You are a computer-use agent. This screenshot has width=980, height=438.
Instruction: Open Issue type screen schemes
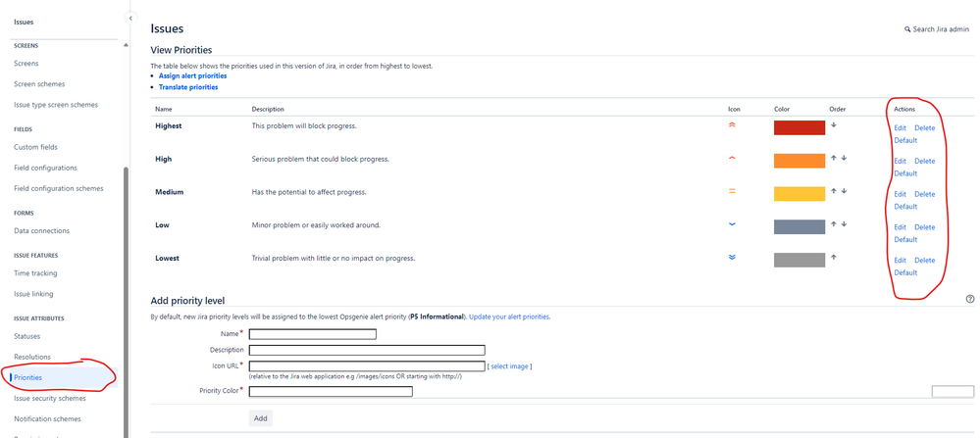pyautogui.click(x=56, y=105)
